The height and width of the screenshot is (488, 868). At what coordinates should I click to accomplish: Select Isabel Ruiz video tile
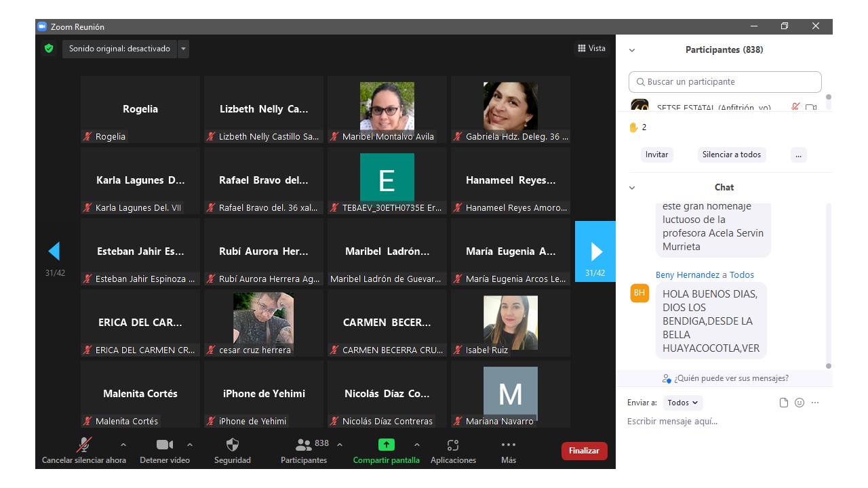coord(511,323)
